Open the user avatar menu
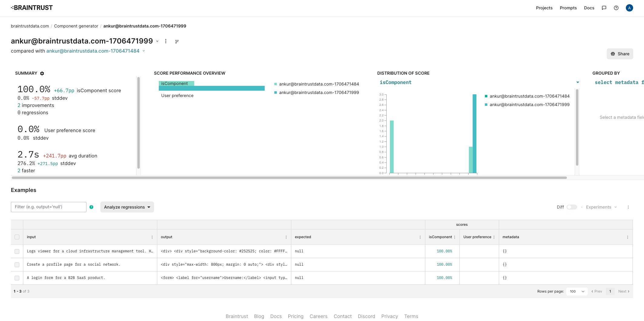The height and width of the screenshot is (321, 644). click(x=629, y=8)
